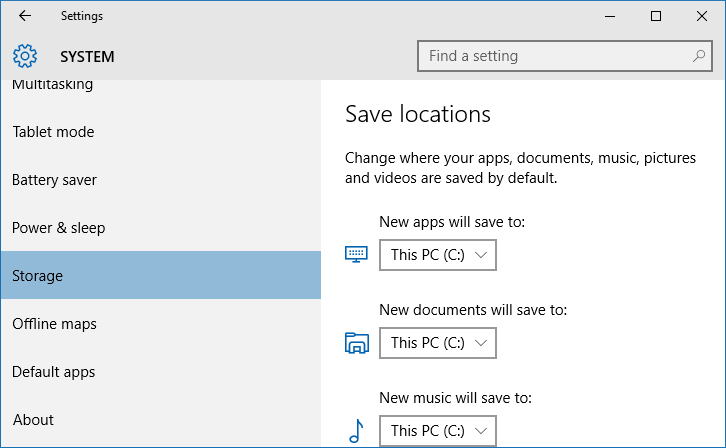Screen dimensions: 726x448
Task: Maximize the Settings window
Action: click(x=656, y=16)
